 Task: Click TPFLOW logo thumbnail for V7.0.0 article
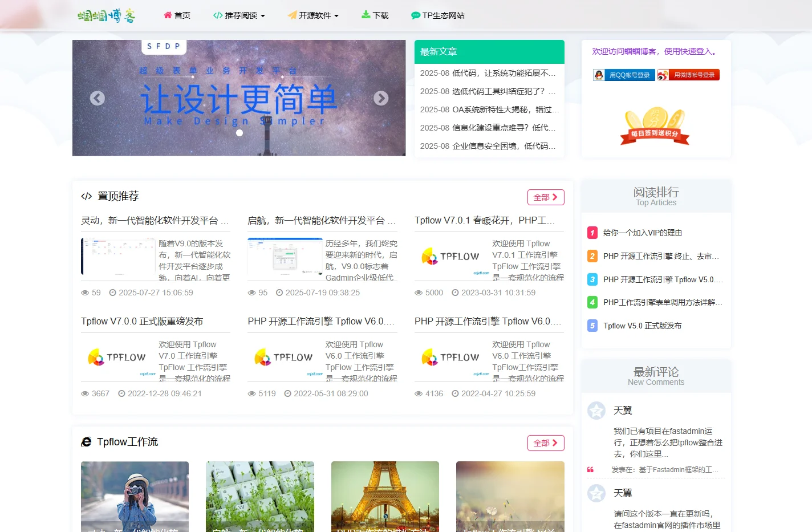[x=118, y=358]
